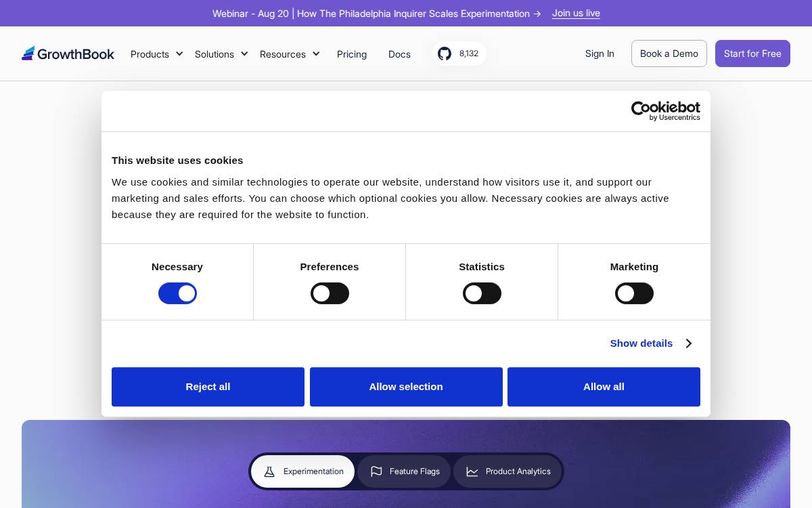Image resolution: width=812 pixels, height=508 pixels.
Task: Click Sign In
Action: tap(600, 54)
